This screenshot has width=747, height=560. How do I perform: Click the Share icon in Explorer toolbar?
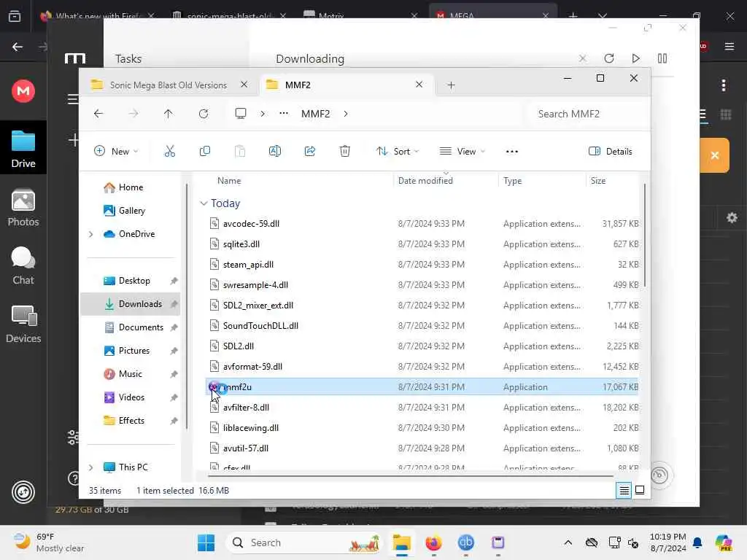click(x=309, y=152)
